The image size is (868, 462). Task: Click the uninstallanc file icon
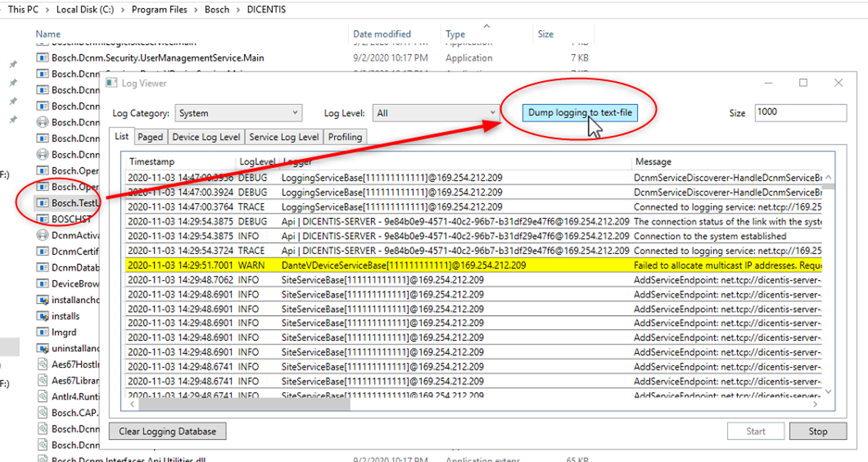coord(42,348)
